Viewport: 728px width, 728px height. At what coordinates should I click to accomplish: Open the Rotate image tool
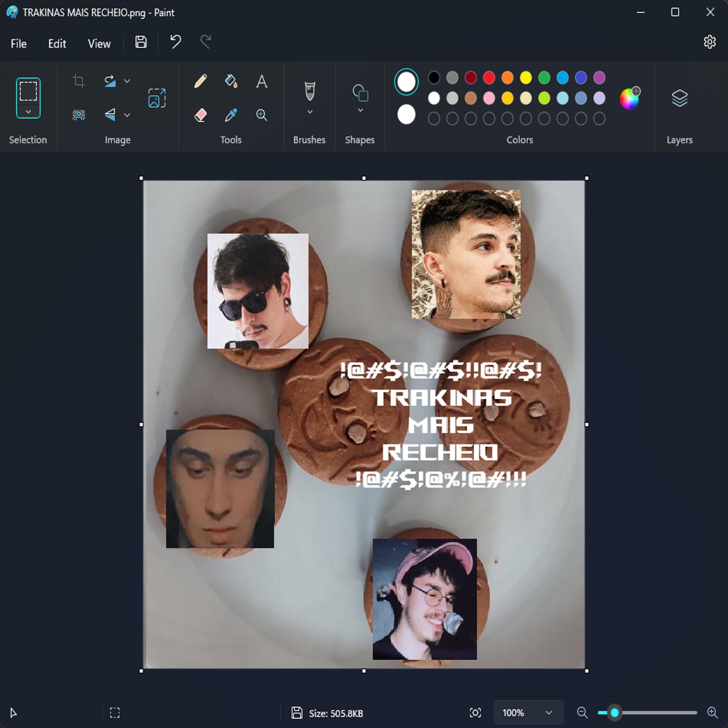pos(110,81)
